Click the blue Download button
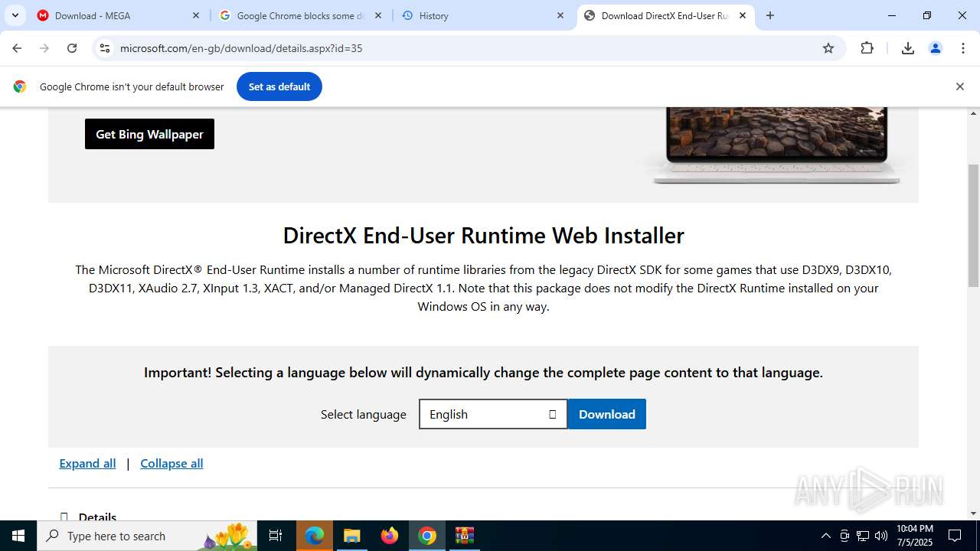The image size is (980, 551). pyautogui.click(x=607, y=414)
